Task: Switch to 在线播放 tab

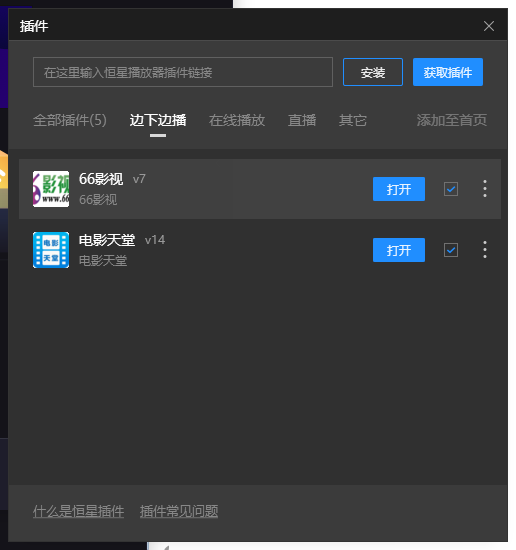Action: click(x=237, y=120)
